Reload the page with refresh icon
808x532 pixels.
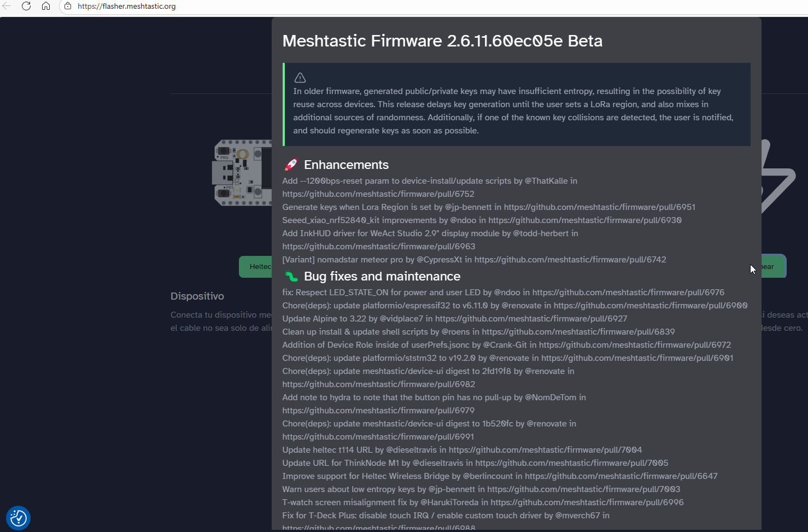[x=26, y=6]
